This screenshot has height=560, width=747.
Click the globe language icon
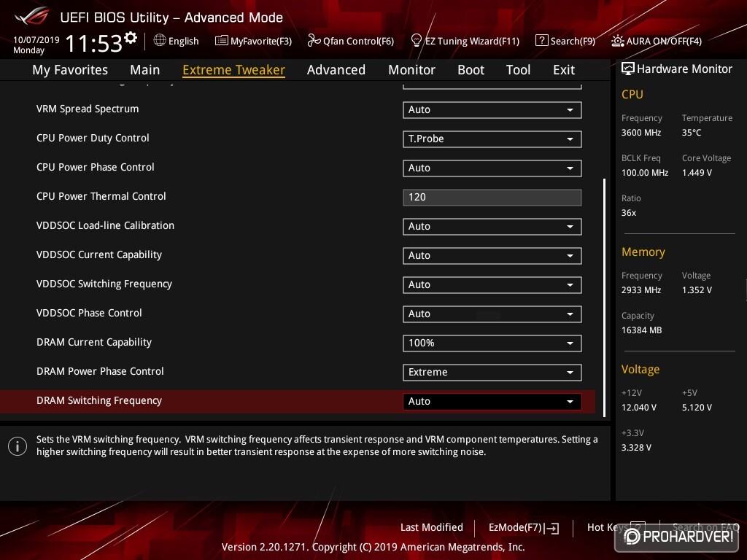pos(160,41)
